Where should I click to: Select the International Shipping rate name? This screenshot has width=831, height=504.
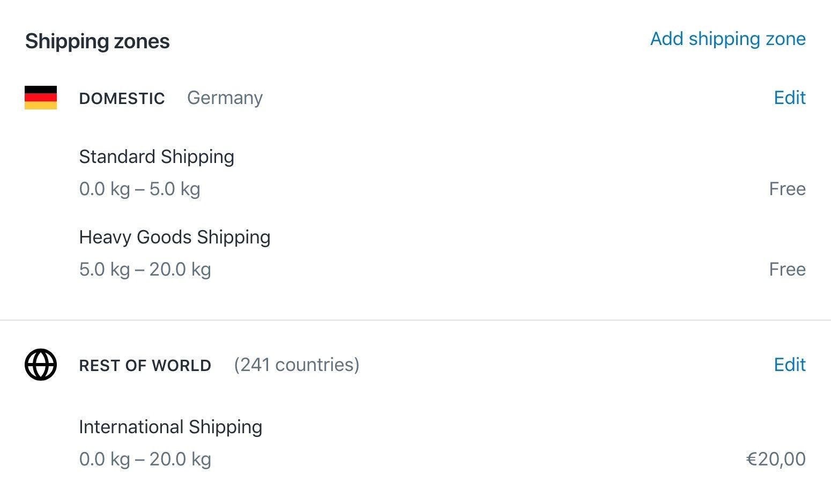coord(170,427)
